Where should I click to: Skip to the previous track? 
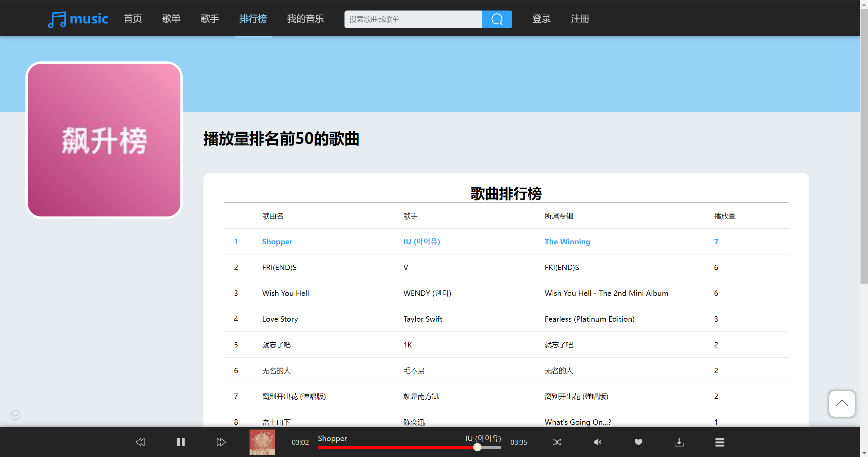tap(140, 442)
